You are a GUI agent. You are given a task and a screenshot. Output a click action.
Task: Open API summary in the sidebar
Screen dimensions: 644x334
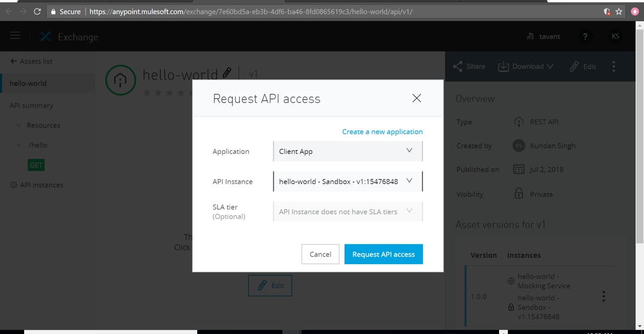pyautogui.click(x=31, y=105)
